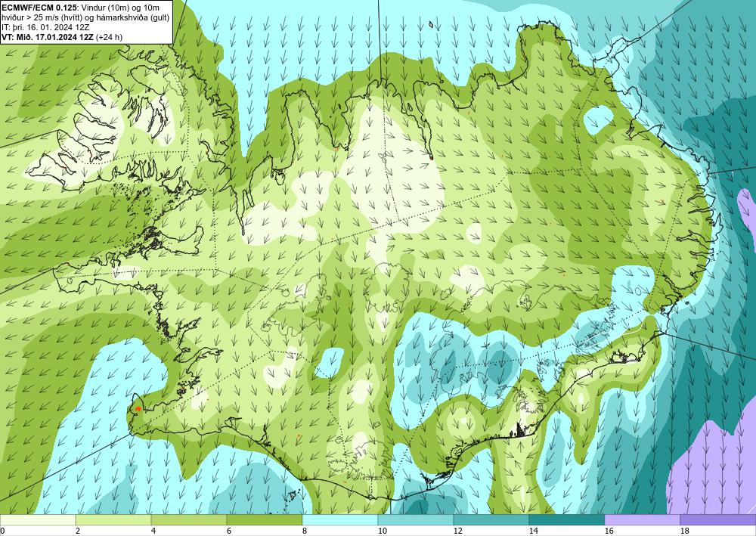This screenshot has height=536, width=756.
Task: Click the title line 'ECMWF/ECM 0.125: Vindur (10m) og 10m'
Action: point(81,8)
